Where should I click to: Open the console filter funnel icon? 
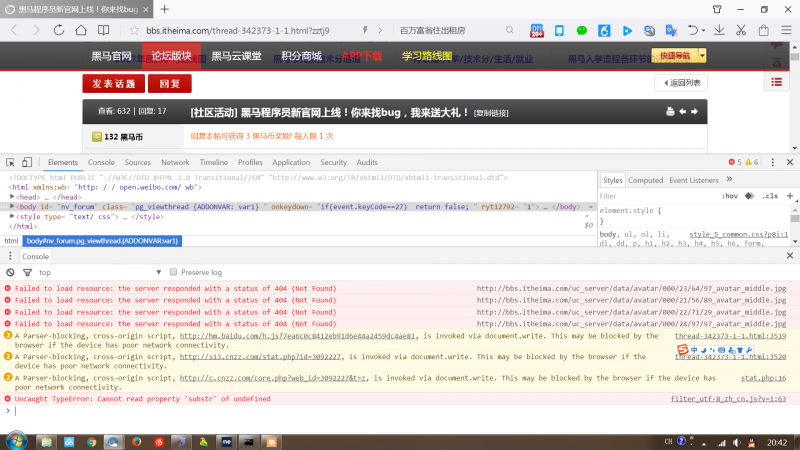(25, 272)
